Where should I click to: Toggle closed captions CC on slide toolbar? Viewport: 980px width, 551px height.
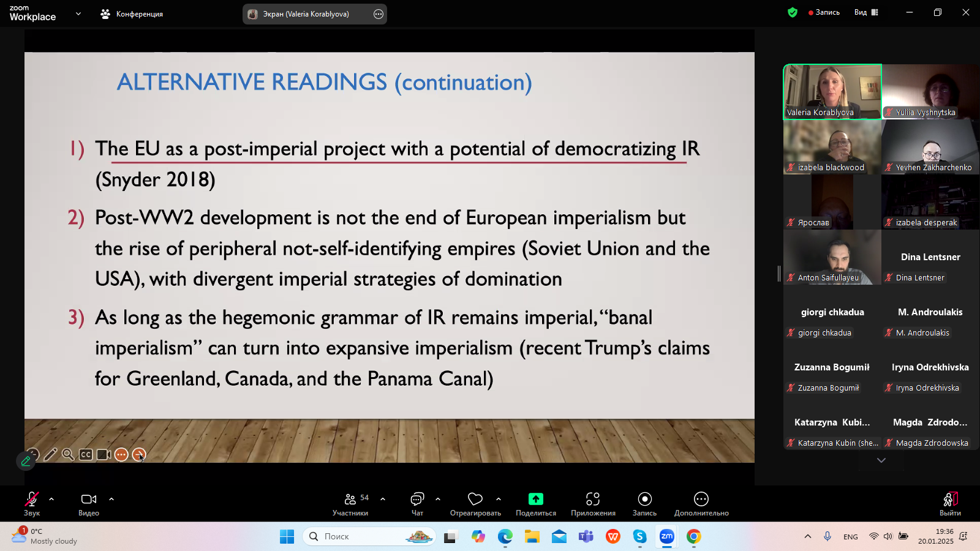coord(86,454)
